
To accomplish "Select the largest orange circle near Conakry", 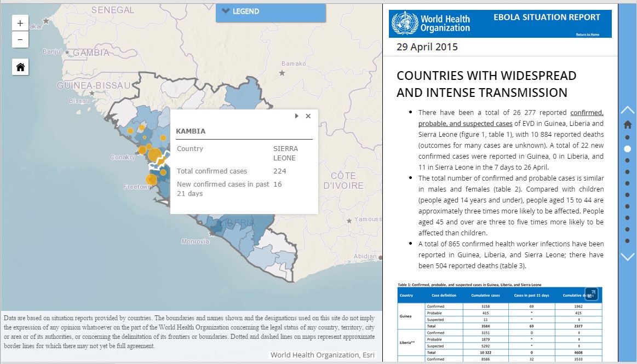I will pos(154,154).
